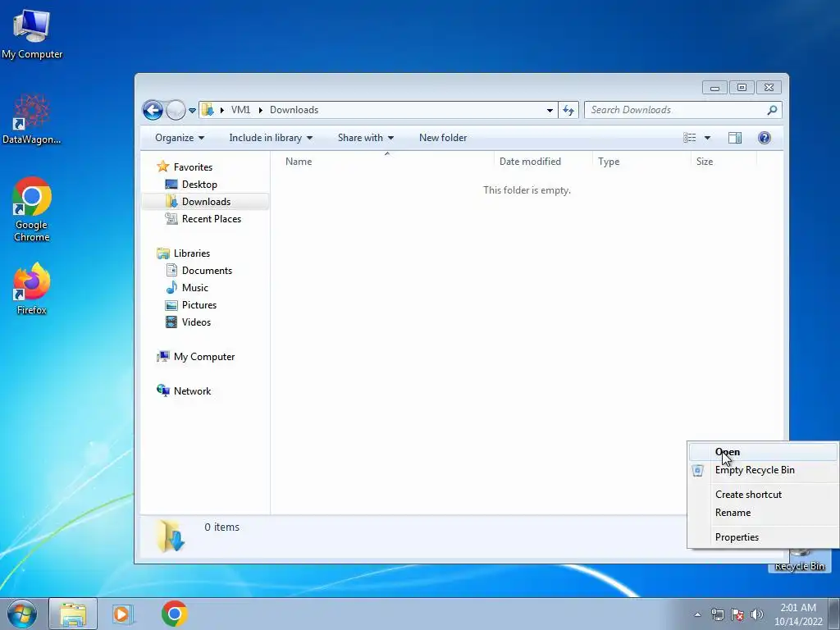Open My Computer desktop icon

click(32, 34)
